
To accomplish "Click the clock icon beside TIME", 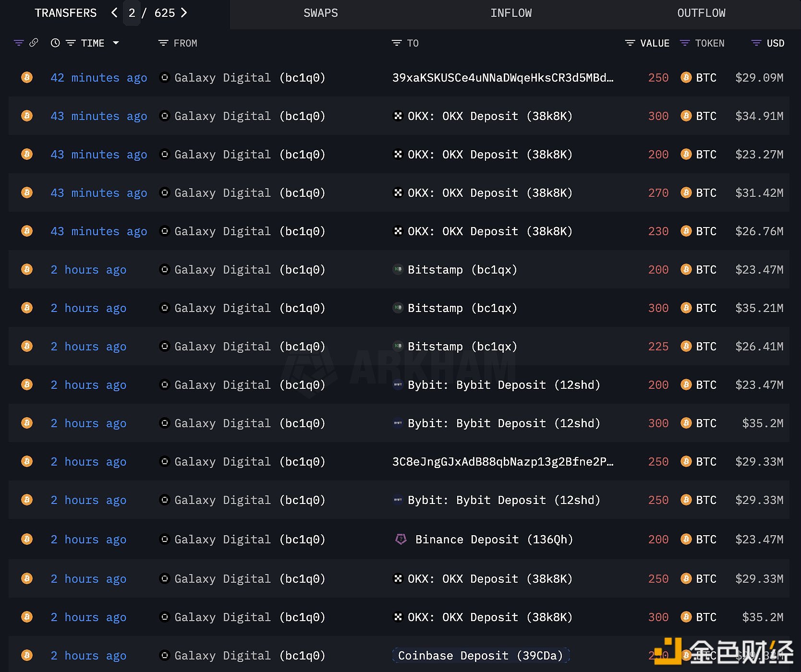I will [55, 43].
